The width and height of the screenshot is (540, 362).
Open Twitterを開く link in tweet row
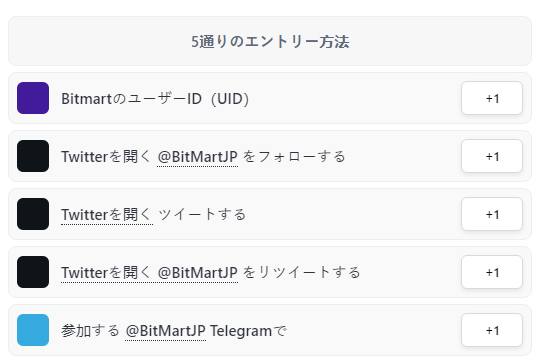(107, 215)
